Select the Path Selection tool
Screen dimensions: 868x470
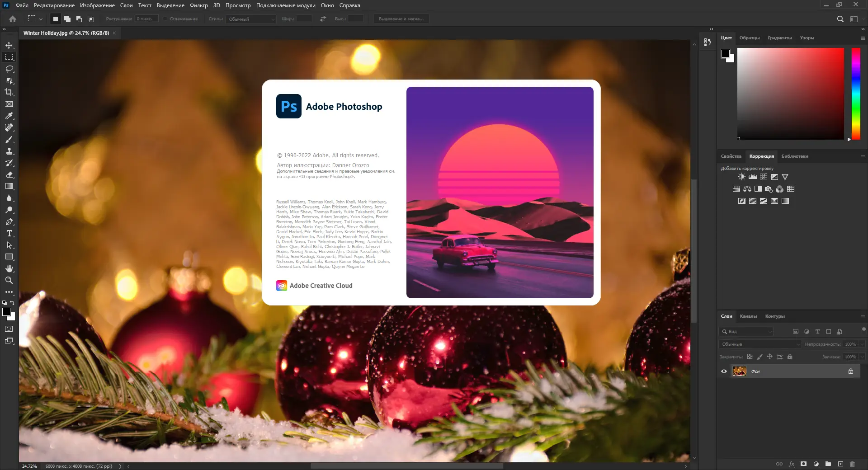(9, 245)
